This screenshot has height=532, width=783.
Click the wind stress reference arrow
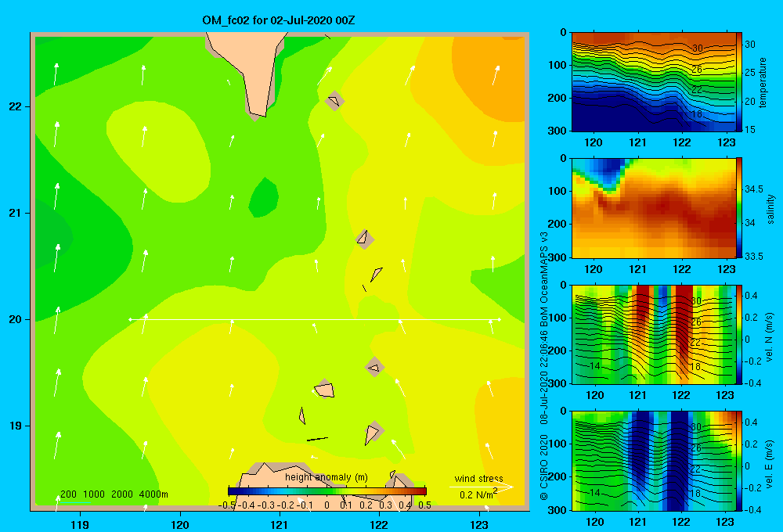(x=482, y=487)
